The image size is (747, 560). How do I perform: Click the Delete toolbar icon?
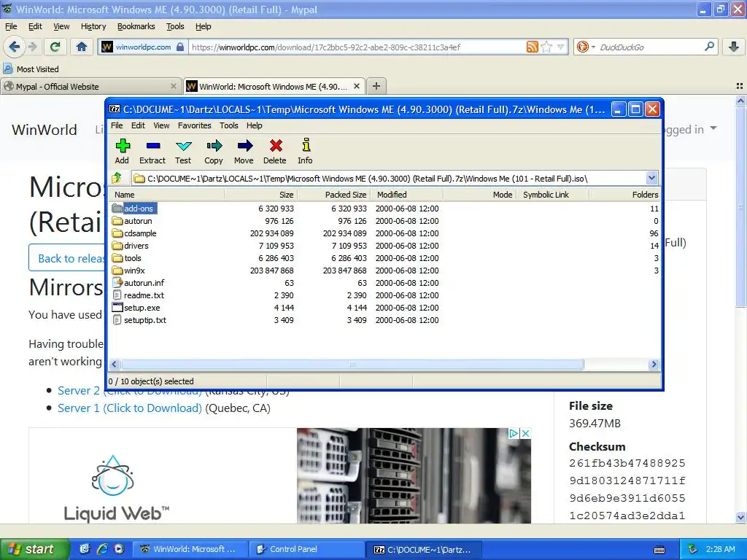[275, 151]
